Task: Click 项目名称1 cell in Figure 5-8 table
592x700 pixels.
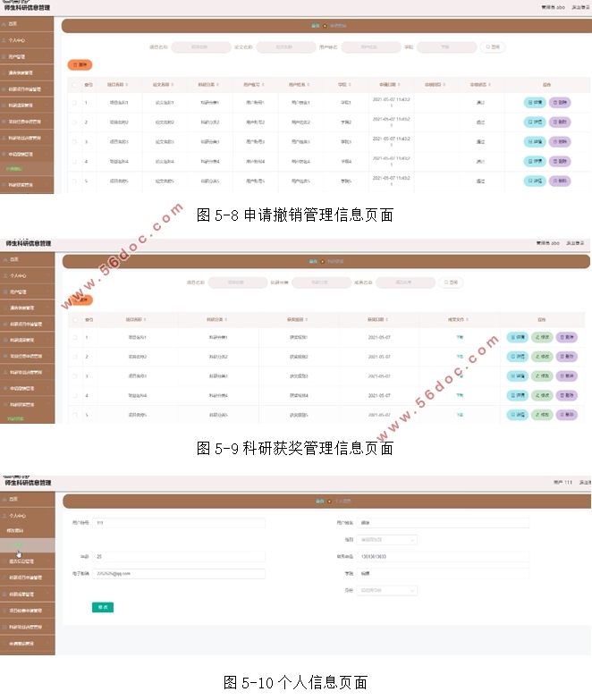Action: (119, 103)
